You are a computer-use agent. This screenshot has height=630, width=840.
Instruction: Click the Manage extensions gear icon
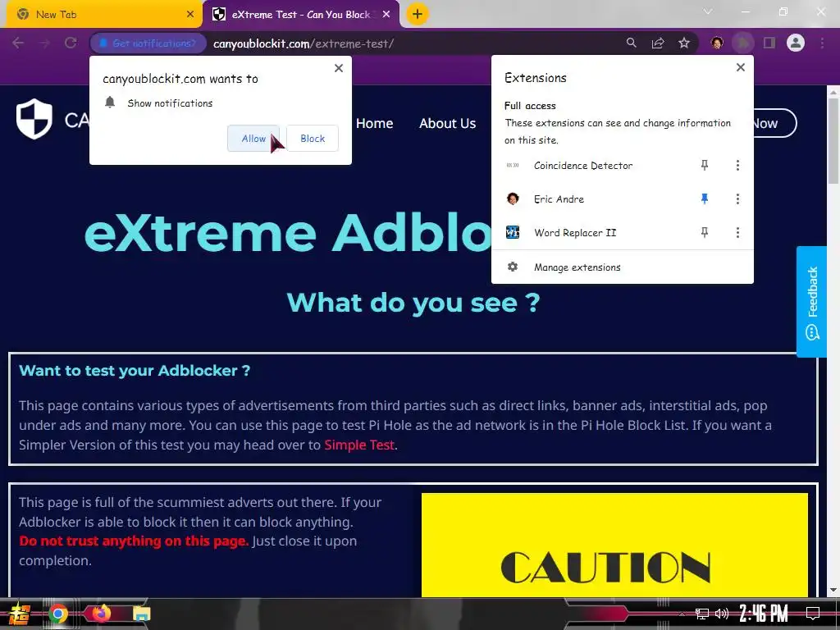coord(513,267)
